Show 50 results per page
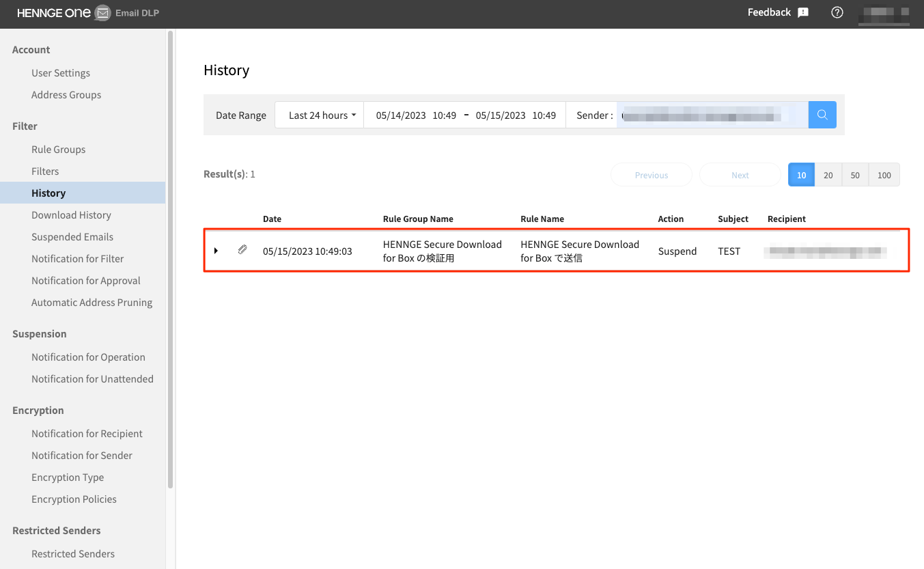 (x=855, y=175)
